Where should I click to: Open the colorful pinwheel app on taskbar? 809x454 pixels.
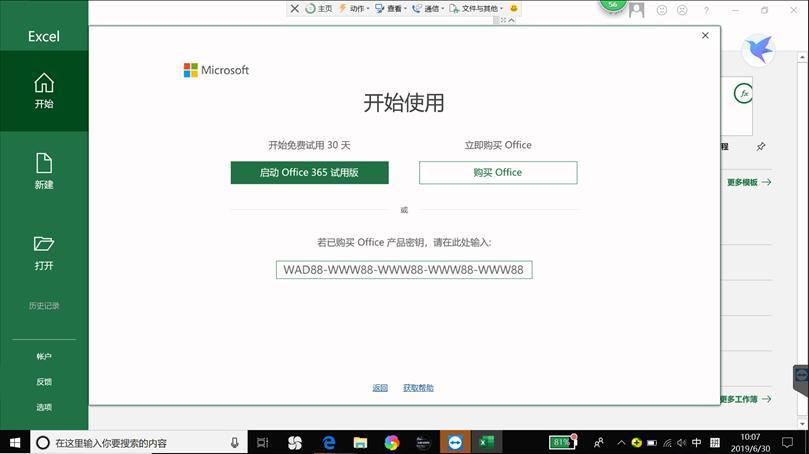pyautogui.click(x=392, y=443)
